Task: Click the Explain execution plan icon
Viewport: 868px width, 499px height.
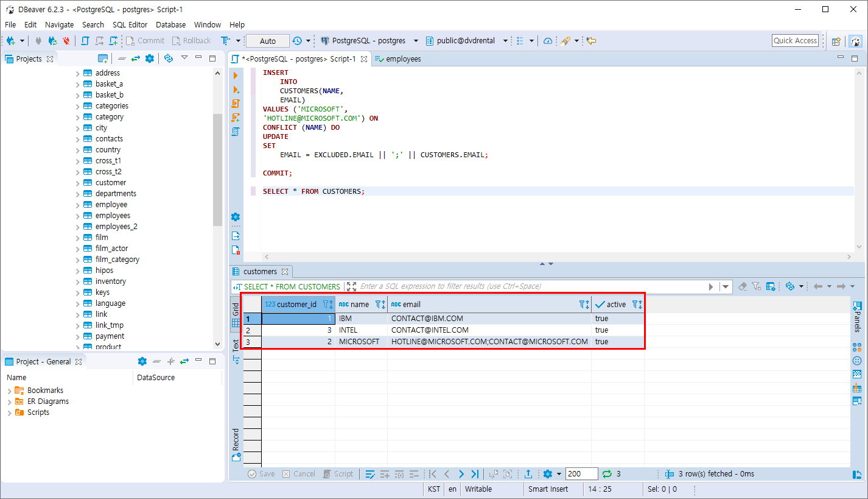Action: tap(236, 132)
